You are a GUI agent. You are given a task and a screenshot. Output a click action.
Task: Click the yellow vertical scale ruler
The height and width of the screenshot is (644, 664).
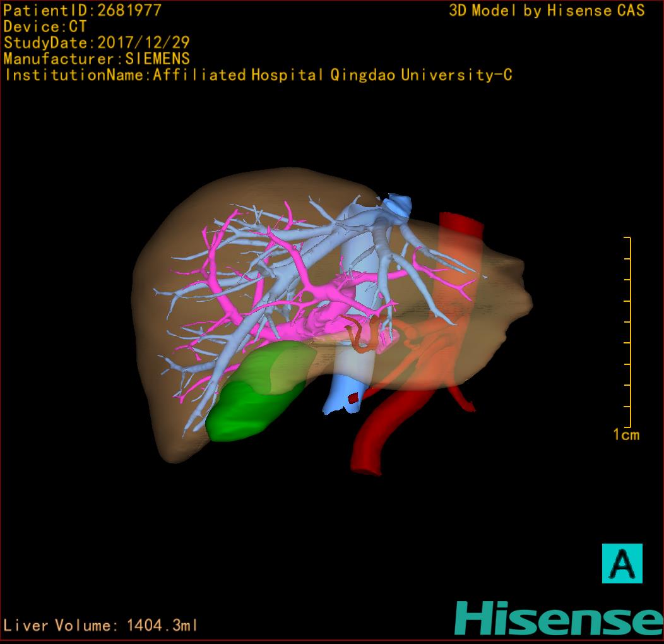point(627,332)
